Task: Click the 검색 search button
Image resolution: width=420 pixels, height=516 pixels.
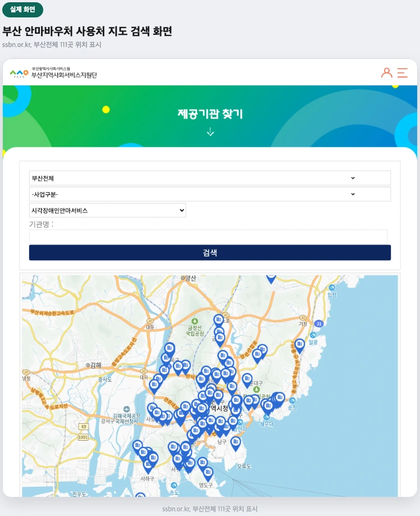Action: click(209, 253)
